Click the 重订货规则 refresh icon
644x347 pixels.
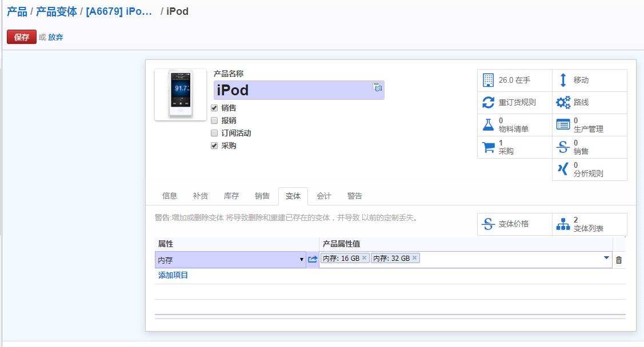[x=488, y=102]
